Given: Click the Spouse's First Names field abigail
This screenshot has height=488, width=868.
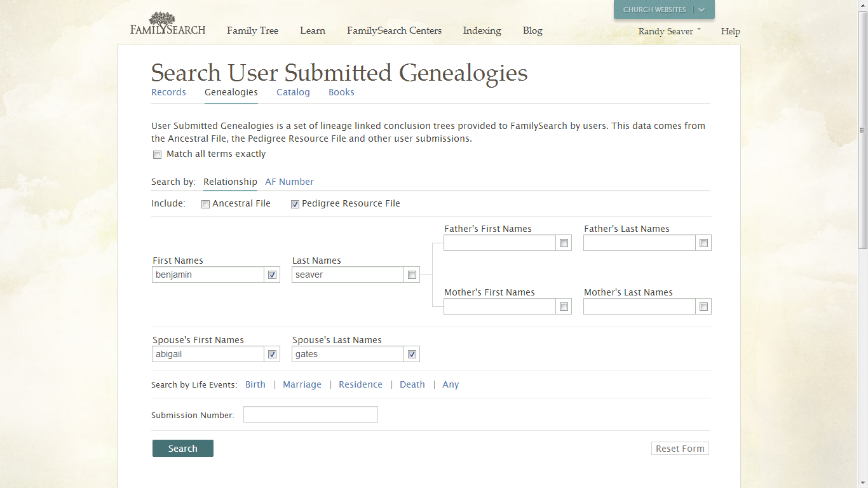Looking at the screenshot, I should [208, 354].
